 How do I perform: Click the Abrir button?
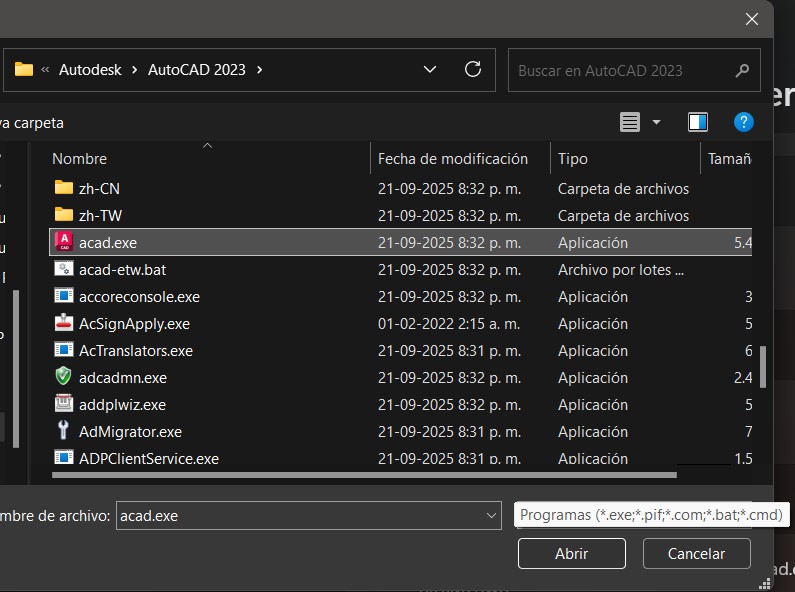tap(572, 553)
